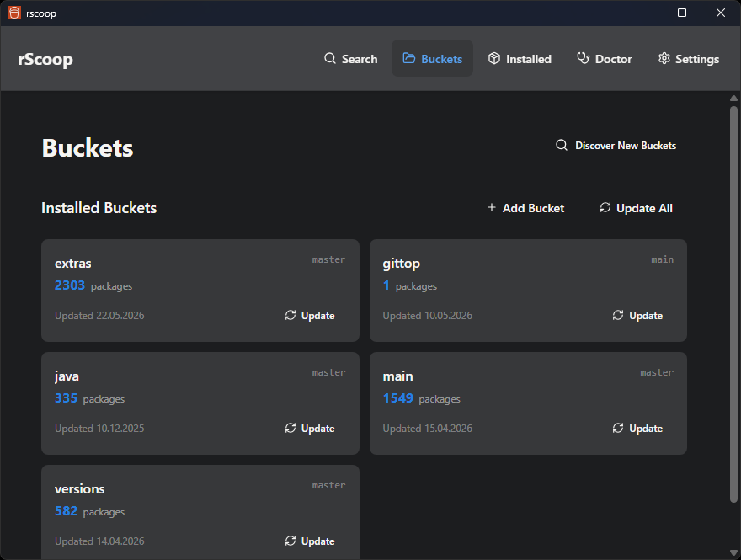
Task: Click Update All buckets
Action: [636, 208]
